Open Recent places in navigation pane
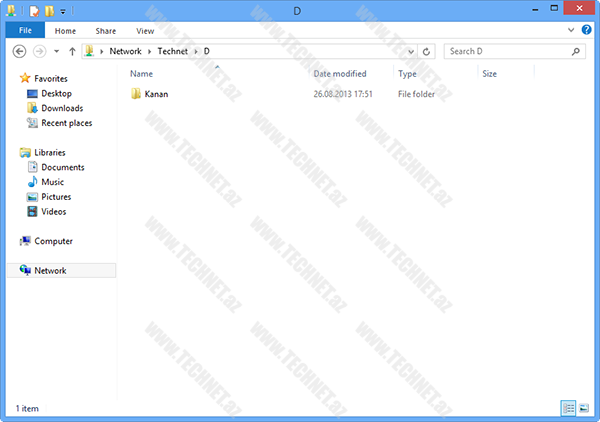The width and height of the screenshot is (600, 422). pyautogui.click(x=67, y=123)
